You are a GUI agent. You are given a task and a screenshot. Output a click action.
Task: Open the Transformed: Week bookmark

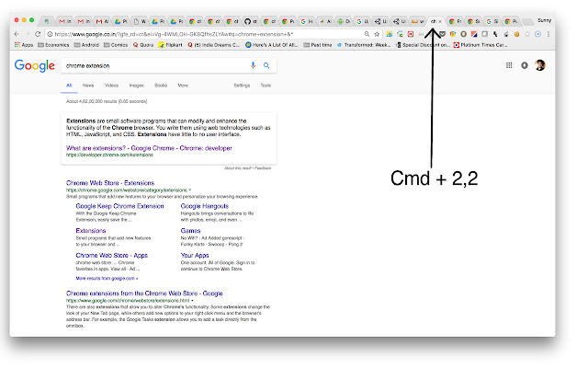coord(364,45)
